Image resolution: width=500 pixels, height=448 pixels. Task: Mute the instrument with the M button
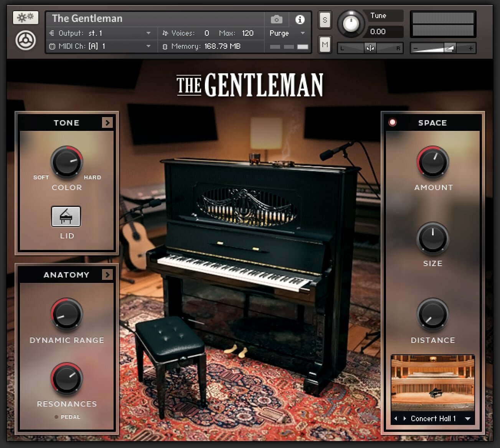pos(325,45)
